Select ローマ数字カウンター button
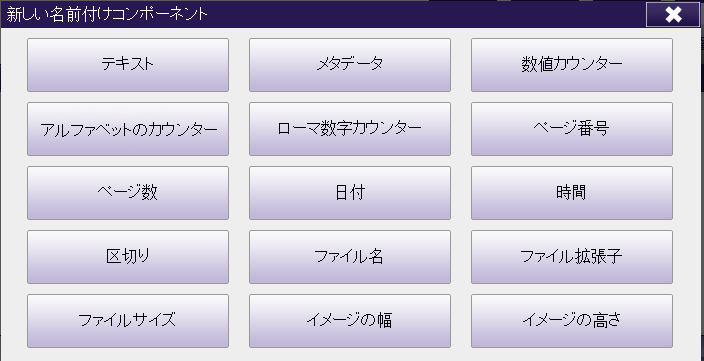This screenshot has width=704, height=361. coord(350,129)
